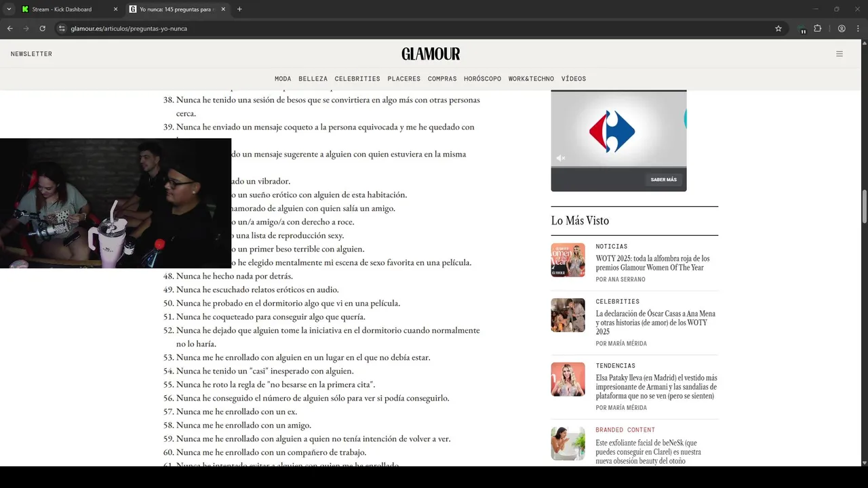This screenshot has height=488, width=868.
Task: Click the ad video progress bar
Action: click(x=618, y=167)
